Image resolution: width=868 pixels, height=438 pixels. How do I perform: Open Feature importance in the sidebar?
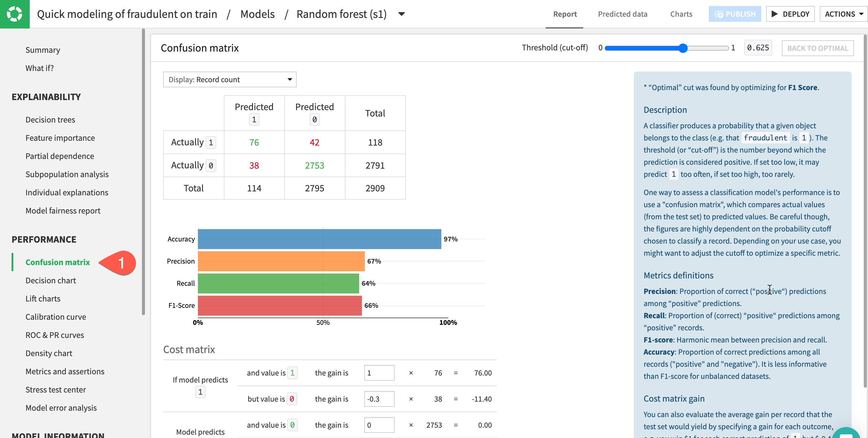click(x=60, y=138)
